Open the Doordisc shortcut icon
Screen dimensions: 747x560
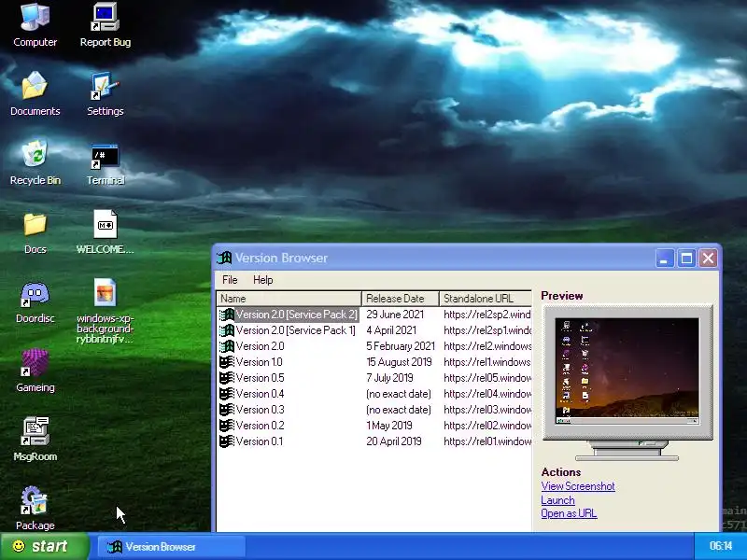pos(35,294)
